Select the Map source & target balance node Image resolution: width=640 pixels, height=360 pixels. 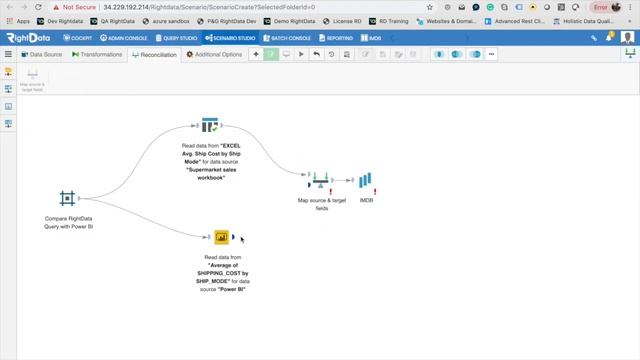[x=320, y=180]
